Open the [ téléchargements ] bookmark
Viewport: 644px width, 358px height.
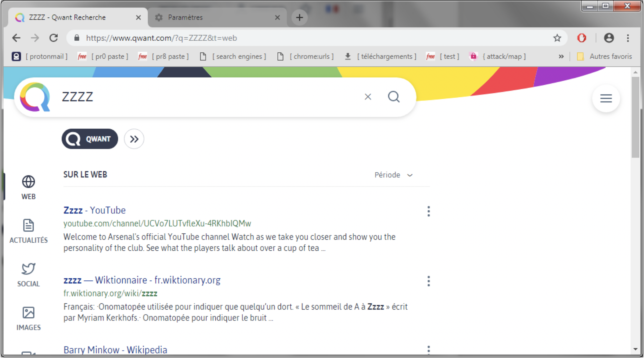tap(381, 56)
